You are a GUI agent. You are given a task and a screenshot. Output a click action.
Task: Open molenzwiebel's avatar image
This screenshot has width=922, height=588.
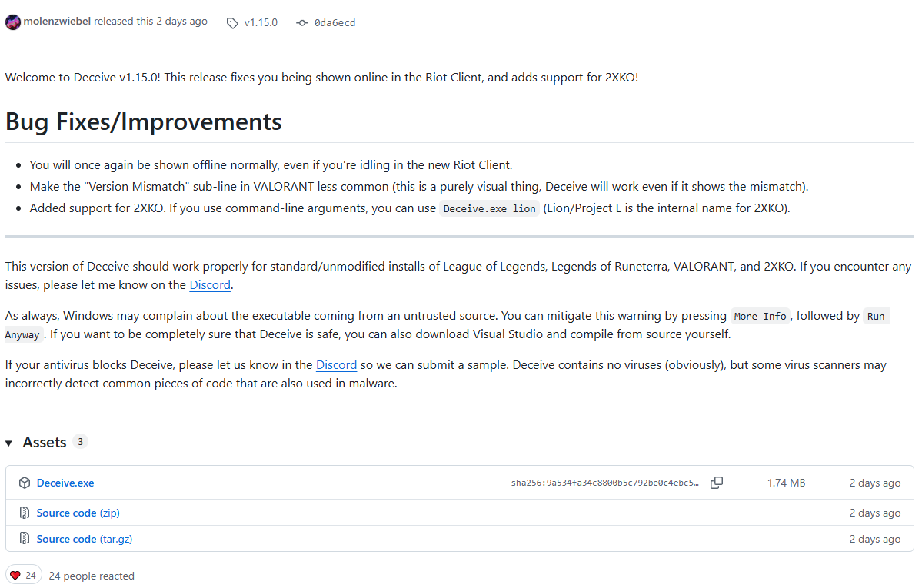point(13,22)
